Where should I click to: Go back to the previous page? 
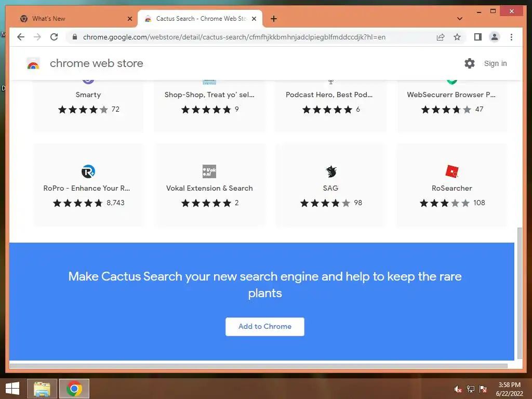pyautogui.click(x=21, y=37)
